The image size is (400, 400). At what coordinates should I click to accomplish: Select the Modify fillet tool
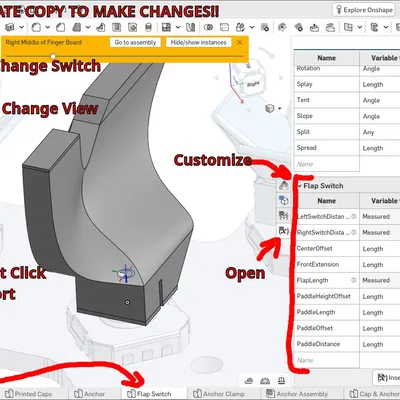[282, 27]
